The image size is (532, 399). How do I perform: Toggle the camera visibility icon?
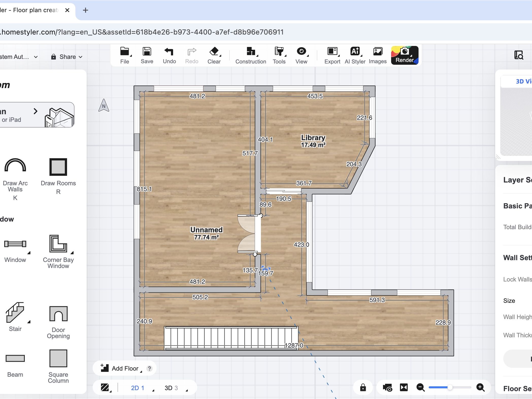387,388
